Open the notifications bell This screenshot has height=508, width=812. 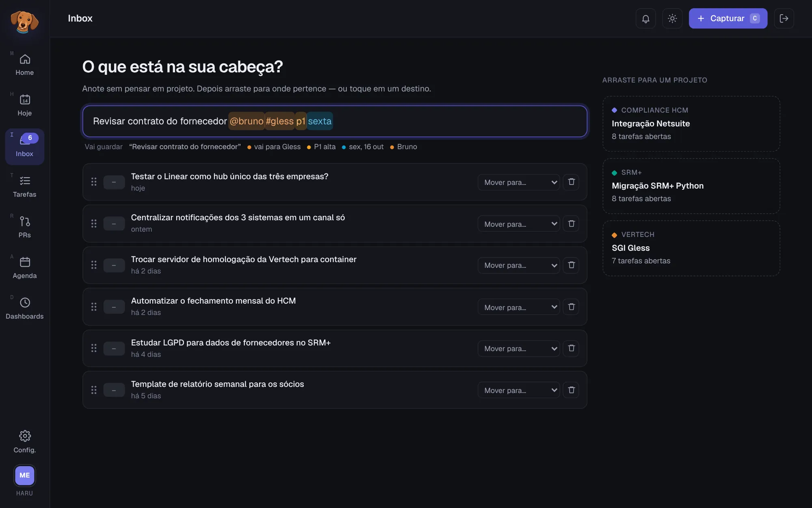click(x=646, y=18)
